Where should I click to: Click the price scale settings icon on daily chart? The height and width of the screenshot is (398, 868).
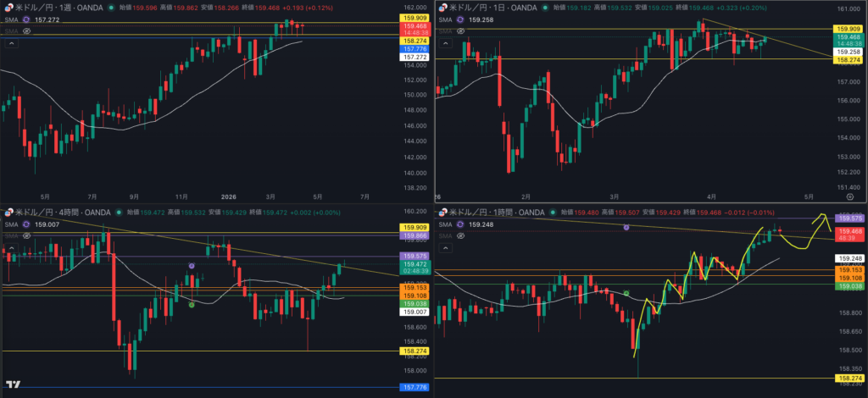pyautogui.click(x=849, y=195)
